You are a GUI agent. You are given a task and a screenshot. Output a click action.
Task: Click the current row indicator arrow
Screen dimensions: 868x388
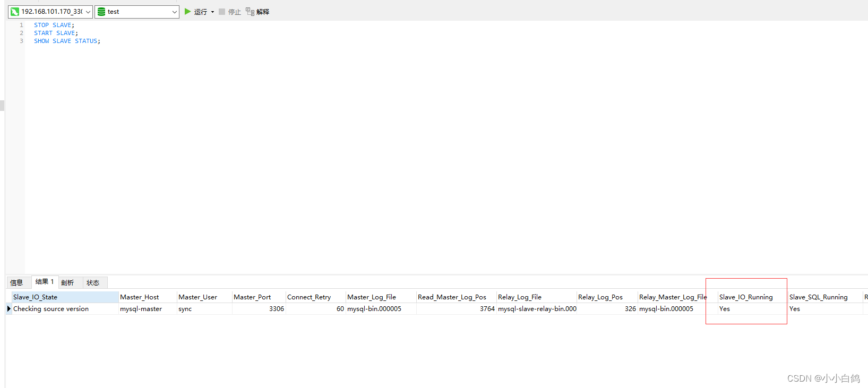pyautogui.click(x=8, y=309)
